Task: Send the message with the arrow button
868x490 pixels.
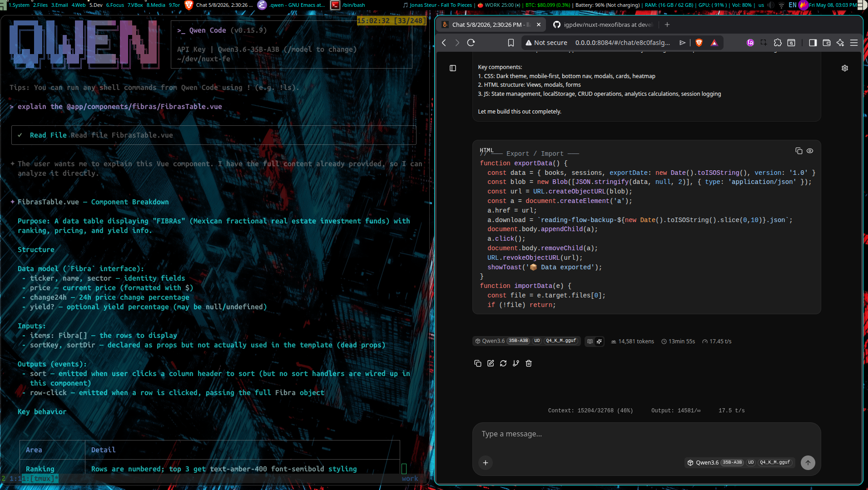Action: tap(808, 462)
